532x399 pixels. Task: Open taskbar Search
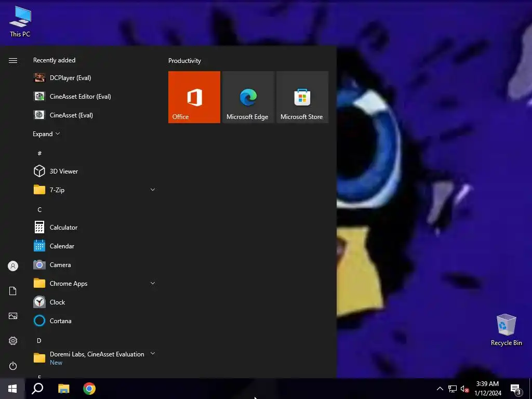(37, 389)
